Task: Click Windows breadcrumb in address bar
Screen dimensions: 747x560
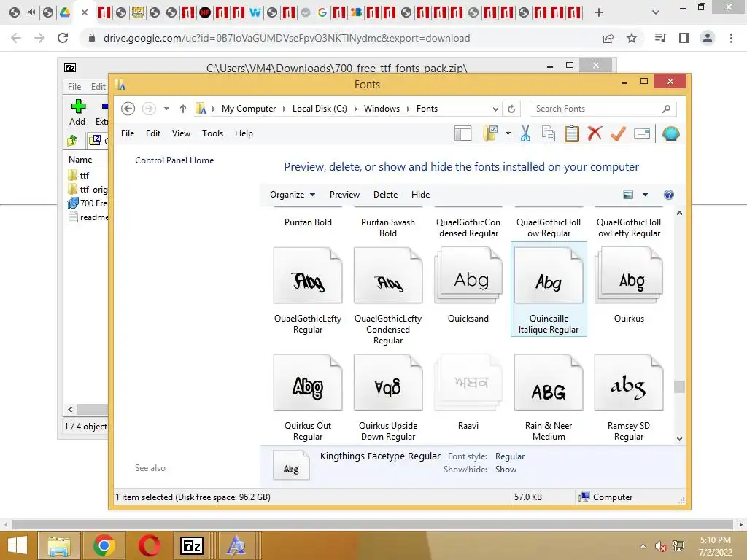Action: (382, 109)
